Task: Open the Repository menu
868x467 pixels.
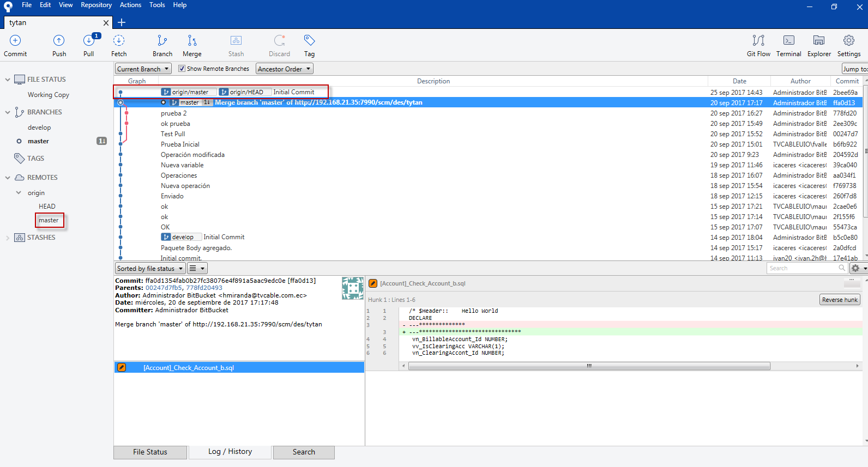Action: click(96, 5)
